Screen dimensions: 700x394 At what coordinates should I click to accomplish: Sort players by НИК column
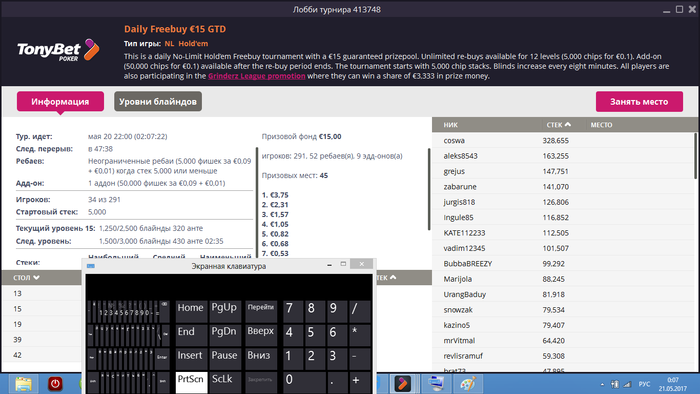tap(450, 125)
